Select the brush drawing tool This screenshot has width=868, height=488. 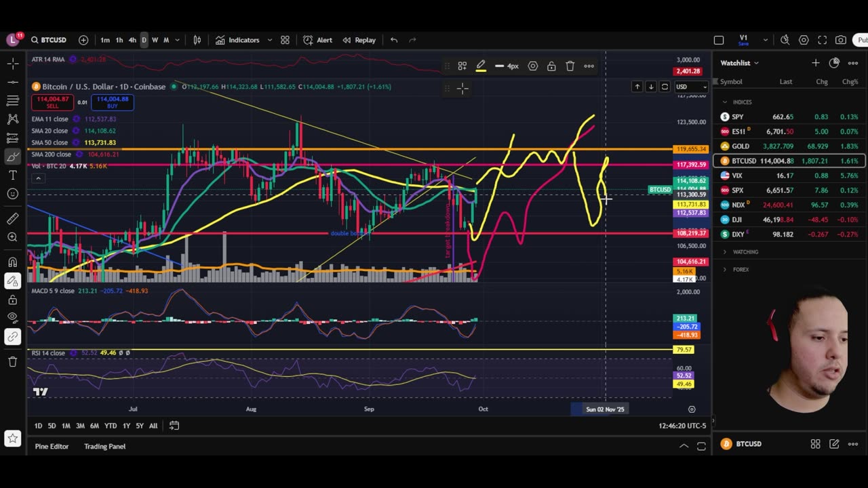[x=13, y=157]
